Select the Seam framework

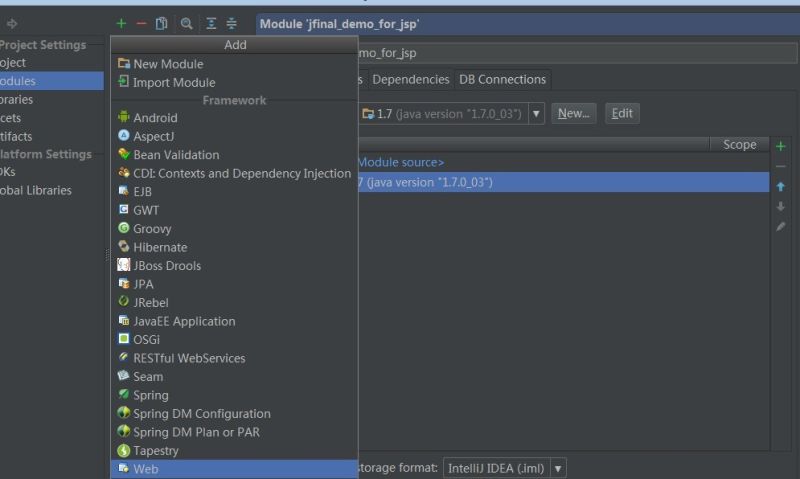234,376
